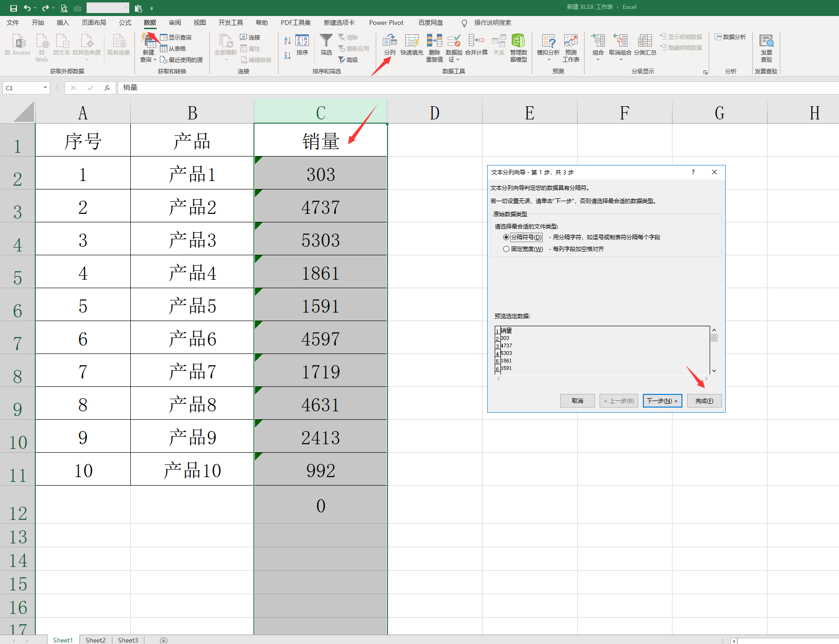Click the Undo icon
The width and height of the screenshot is (839, 644).
click(27, 8)
